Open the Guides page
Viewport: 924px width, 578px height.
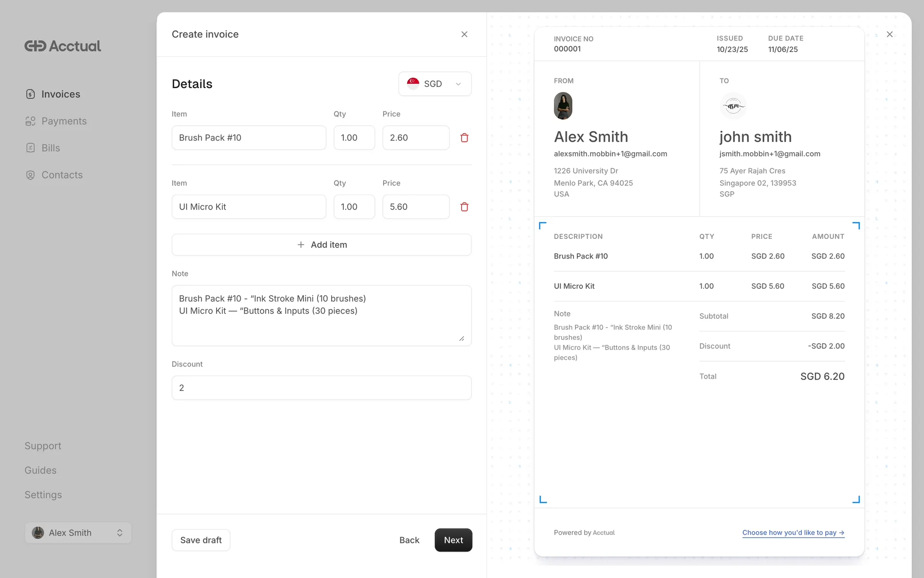(x=40, y=470)
